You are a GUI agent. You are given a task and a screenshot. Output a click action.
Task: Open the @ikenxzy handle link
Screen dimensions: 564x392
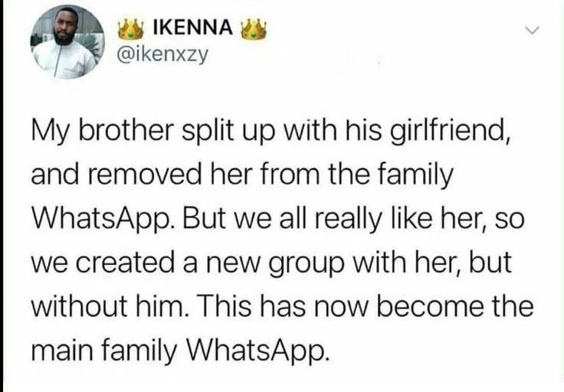(x=162, y=57)
